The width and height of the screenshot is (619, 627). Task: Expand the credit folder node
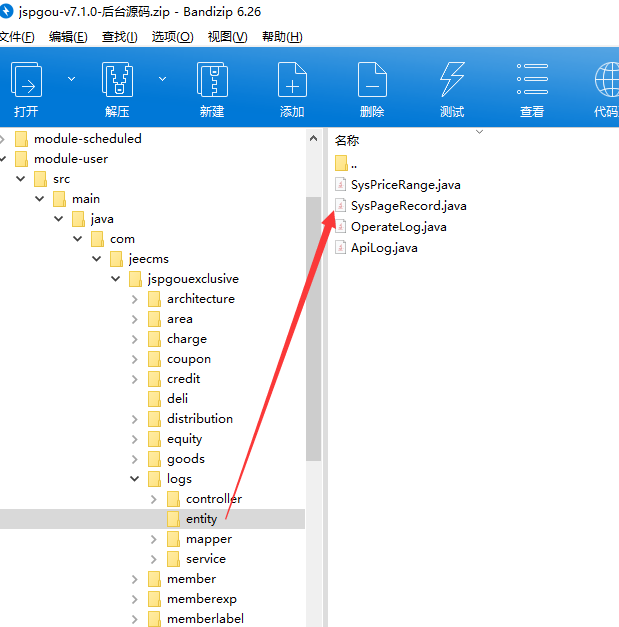135,379
